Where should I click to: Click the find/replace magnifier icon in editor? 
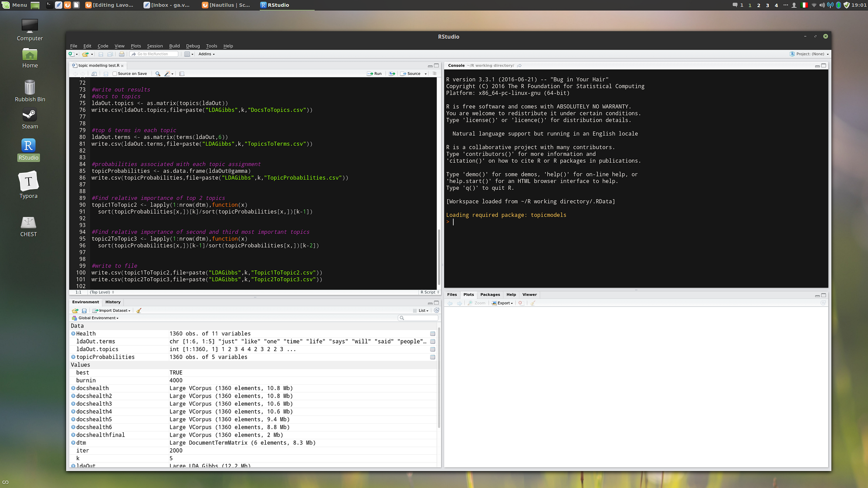158,74
